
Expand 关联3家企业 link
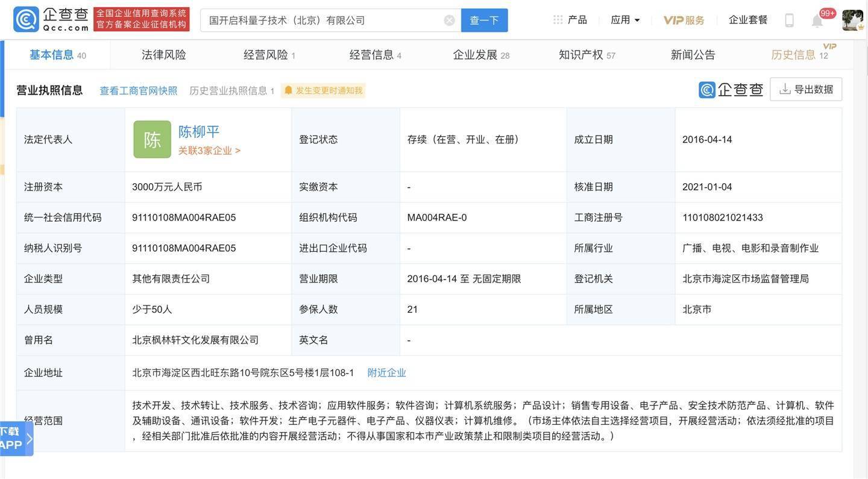click(x=209, y=151)
